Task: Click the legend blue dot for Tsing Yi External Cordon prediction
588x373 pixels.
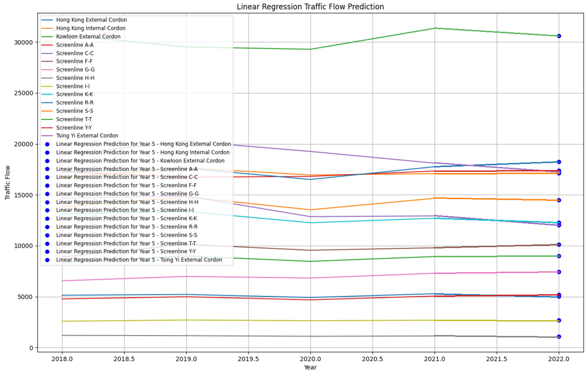Action: click(x=47, y=260)
